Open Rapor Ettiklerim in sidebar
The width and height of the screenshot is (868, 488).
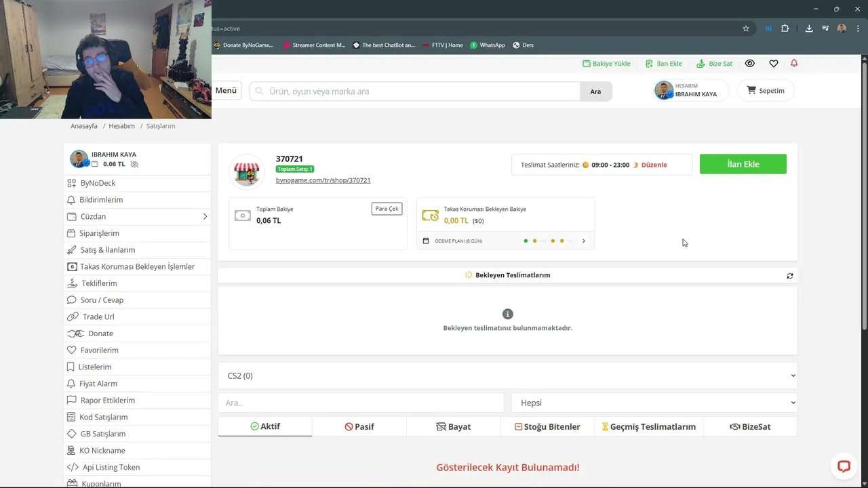pyautogui.click(x=137, y=401)
